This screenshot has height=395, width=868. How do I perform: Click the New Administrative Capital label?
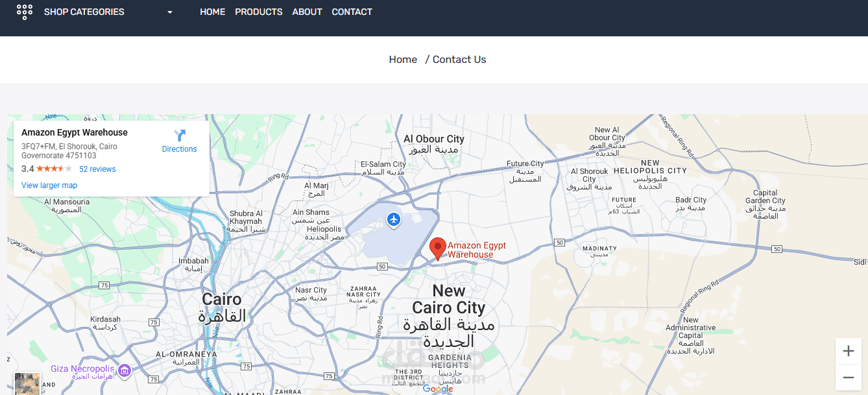click(x=690, y=335)
